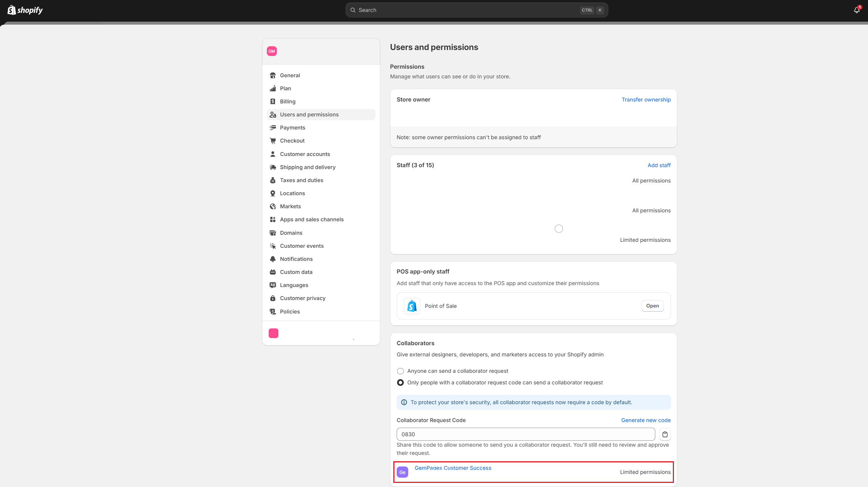Select the Checkout cart icon

[x=273, y=140]
